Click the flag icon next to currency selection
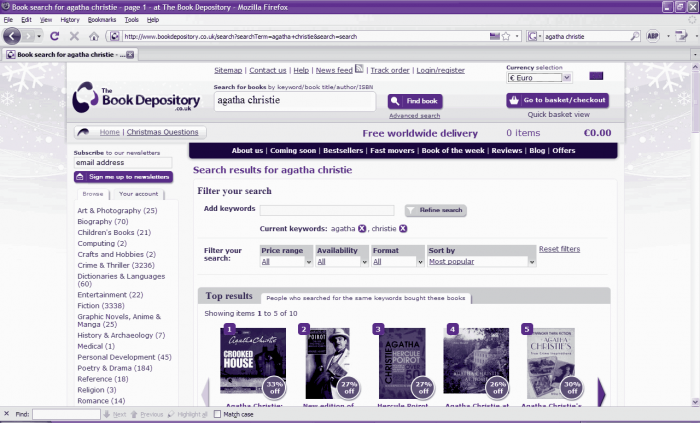 (596, 76)
